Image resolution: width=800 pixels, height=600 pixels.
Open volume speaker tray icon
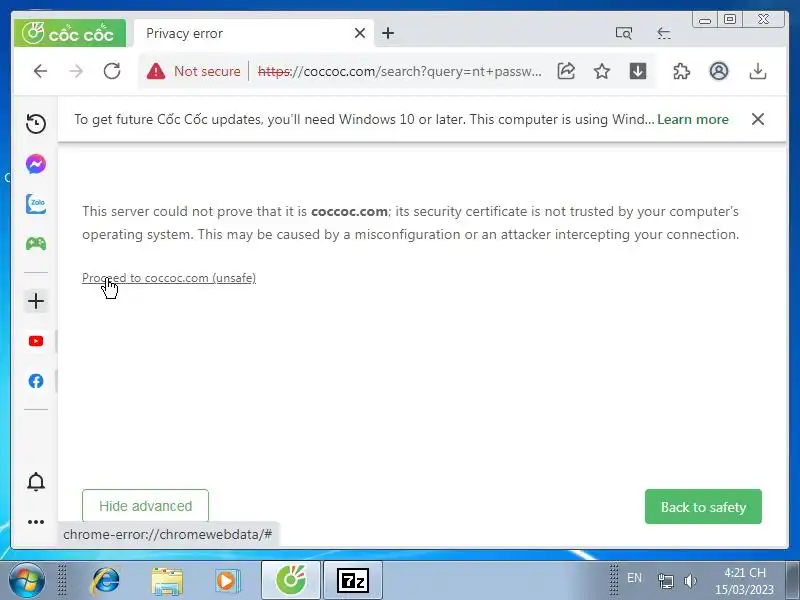pyautogui.click(x=690, y=581)
